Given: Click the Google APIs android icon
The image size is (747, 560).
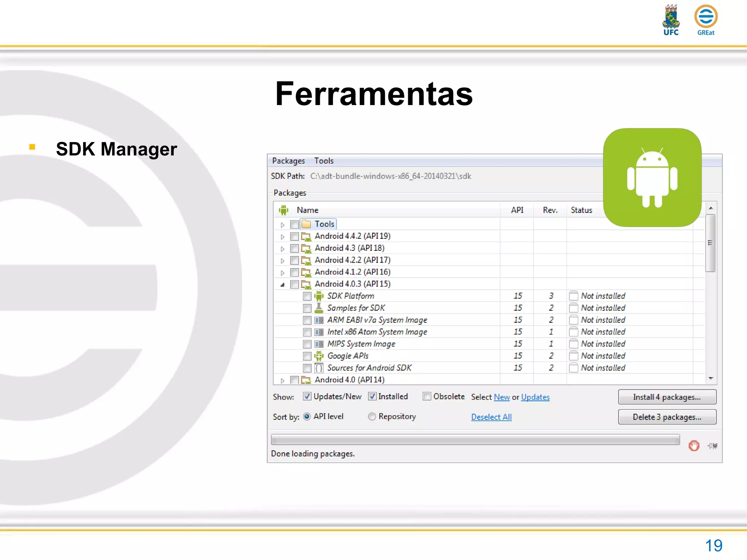Looking at the screenshot, I should [319, 356].
